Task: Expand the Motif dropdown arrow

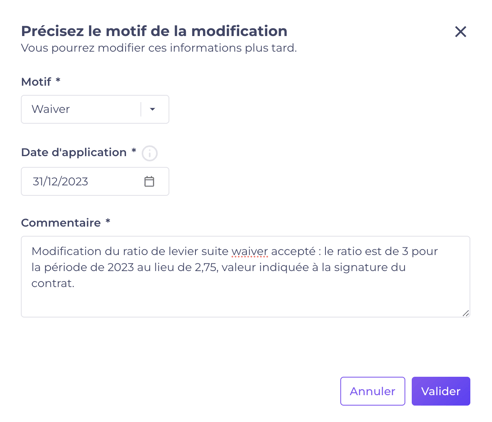Action: 152,109
